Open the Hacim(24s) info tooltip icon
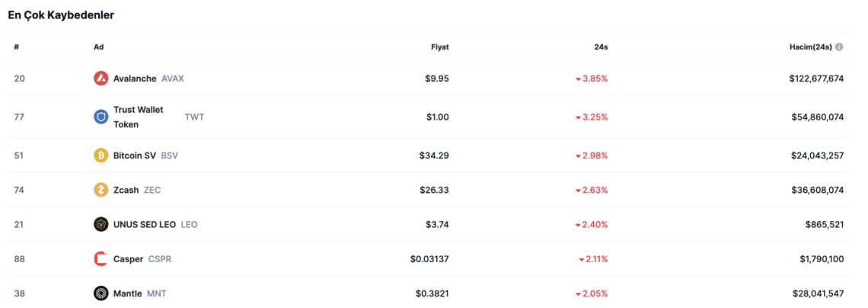This screenshot has width=868, height=308. click(839, 47)
